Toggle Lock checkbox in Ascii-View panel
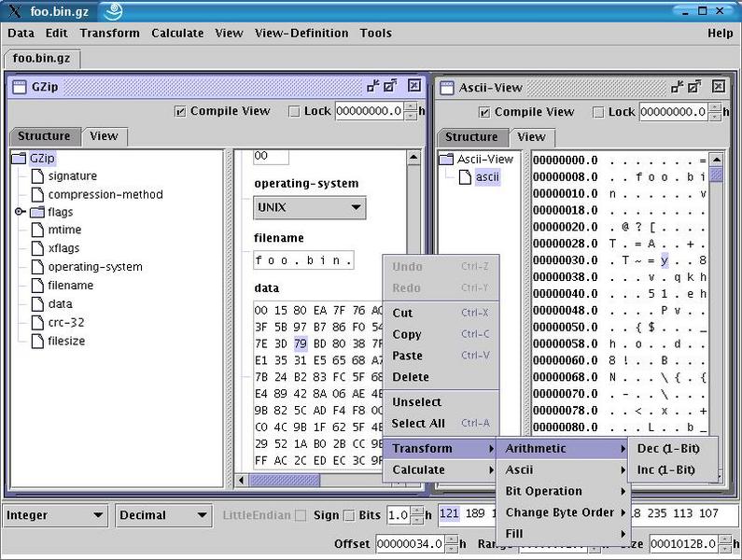Viewport: 742px width, 560px height. click(x=598, y=113)
